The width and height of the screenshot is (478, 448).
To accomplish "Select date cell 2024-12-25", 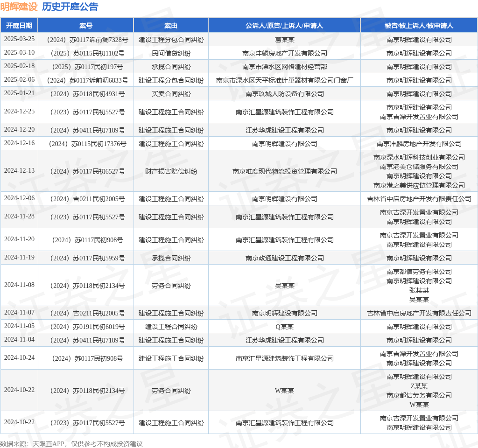I will [x=19, y=111].
